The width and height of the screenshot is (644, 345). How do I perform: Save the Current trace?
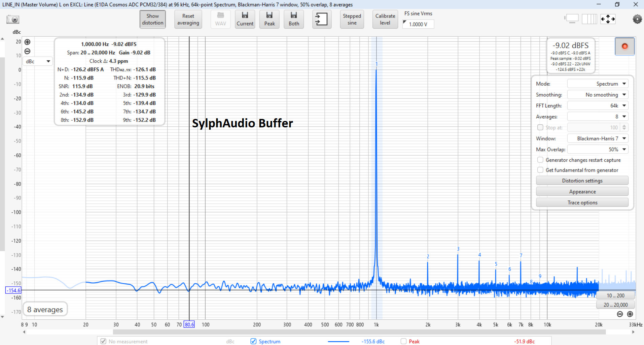tap(245, 19)
